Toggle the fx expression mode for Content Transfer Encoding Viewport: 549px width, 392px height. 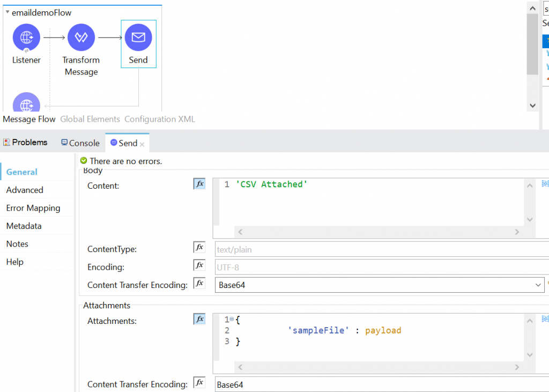point(199,283)
